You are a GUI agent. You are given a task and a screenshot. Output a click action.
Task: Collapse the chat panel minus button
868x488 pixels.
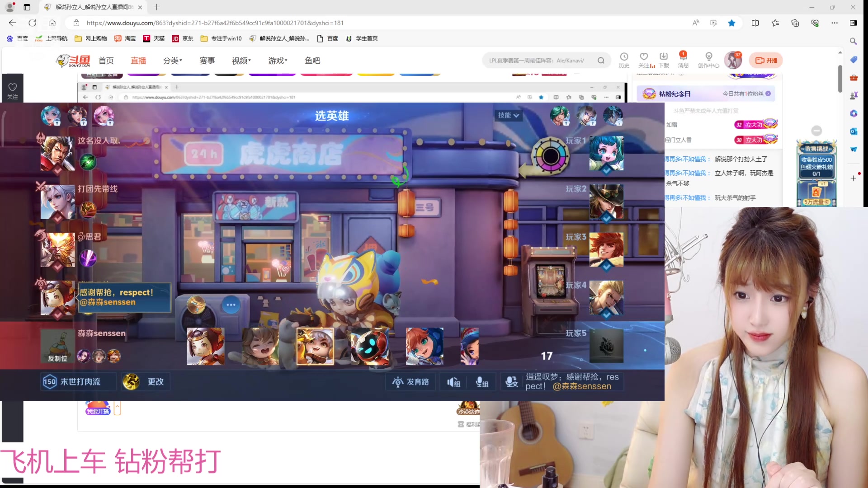(816, 131)
